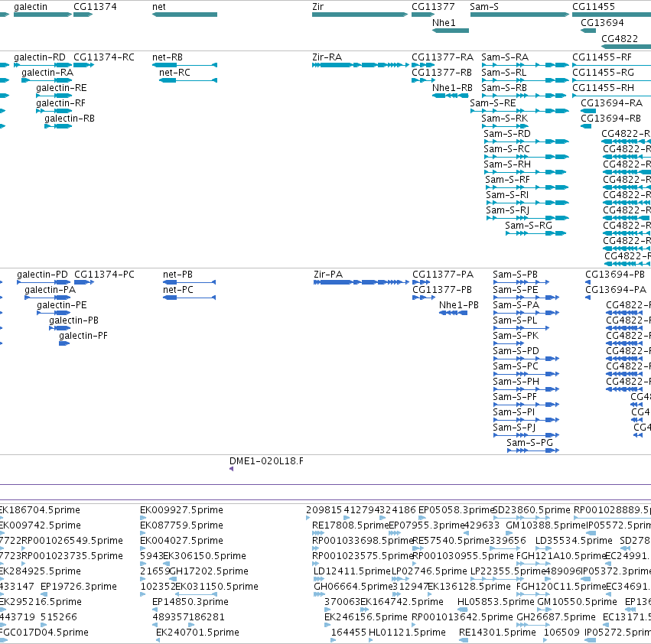Select protein CG11374-PC

click(x=84, y=282)
